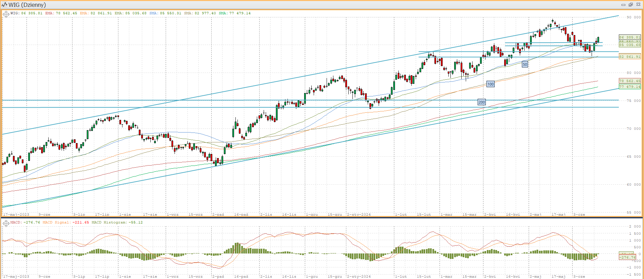Close the WIG chart window
The width and height of the screenshot is (644, 279).
(x=638, y=5)
